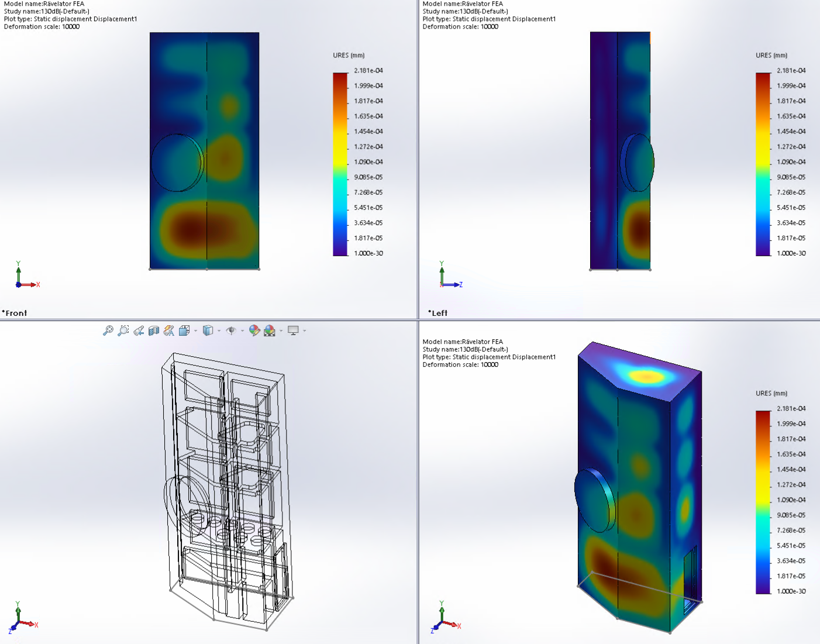This screenshot has height=644, width=820.
Task: Expand the Display Style dropdown arrow
Action: [219, 331]
